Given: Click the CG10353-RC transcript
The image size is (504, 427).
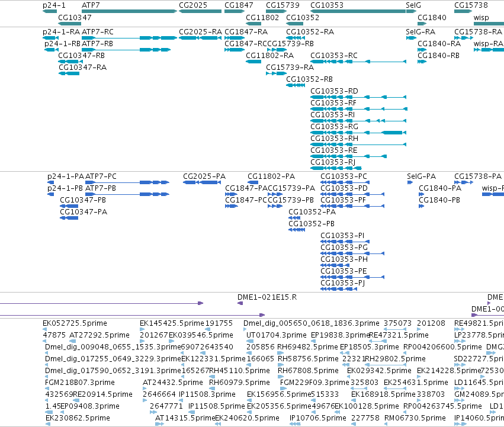Looking at the screenshot, I should pos(358,62).
